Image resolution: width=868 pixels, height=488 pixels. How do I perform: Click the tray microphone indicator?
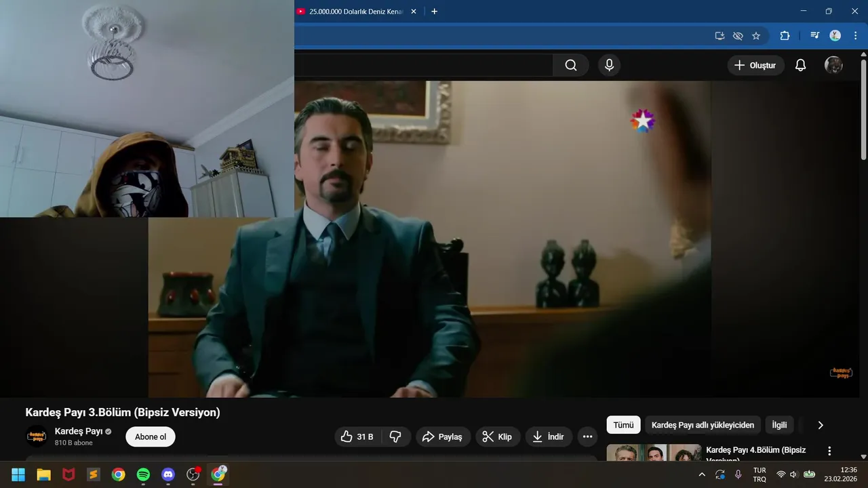tap(738, 474)
